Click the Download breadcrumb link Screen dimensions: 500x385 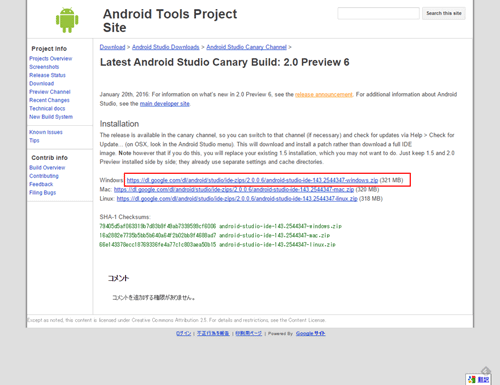tap(112, 47)
